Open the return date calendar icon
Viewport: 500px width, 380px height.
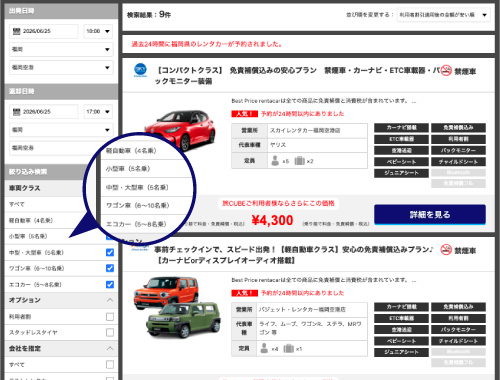tap(16, 112)
